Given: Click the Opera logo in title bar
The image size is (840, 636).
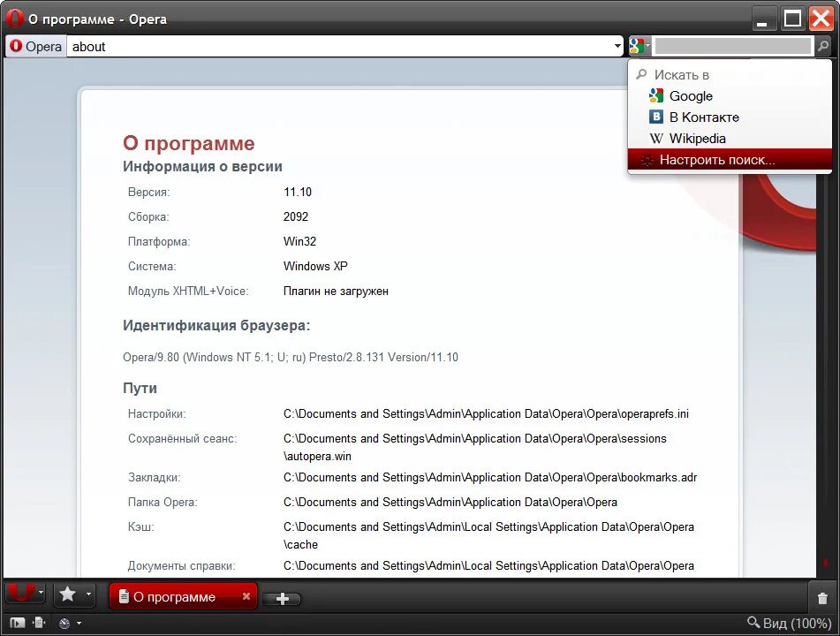Looking at the screenshot, I should click(x=14, y=19).
